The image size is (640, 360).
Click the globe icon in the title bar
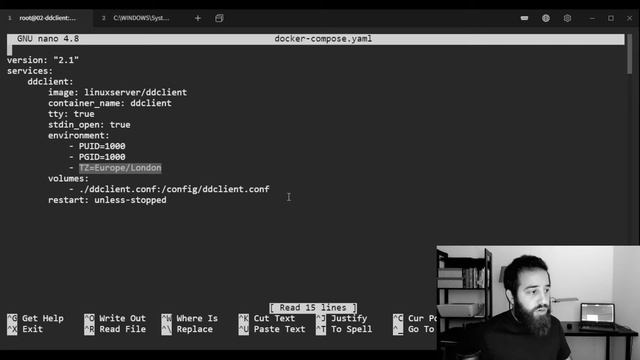point(546,18)
